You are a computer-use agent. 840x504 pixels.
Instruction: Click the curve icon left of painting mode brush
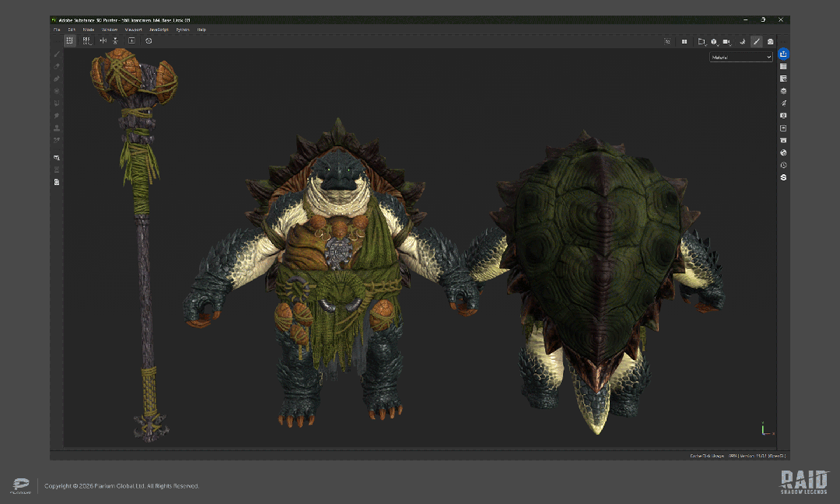click(743, 41)
